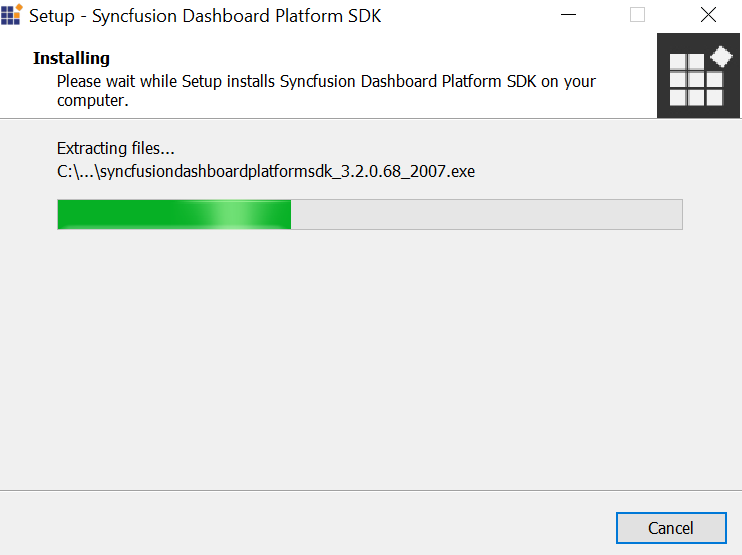The image size is (742, 555).
Task: Click the greyed-out maximize button
Action: tap(637, 15)
